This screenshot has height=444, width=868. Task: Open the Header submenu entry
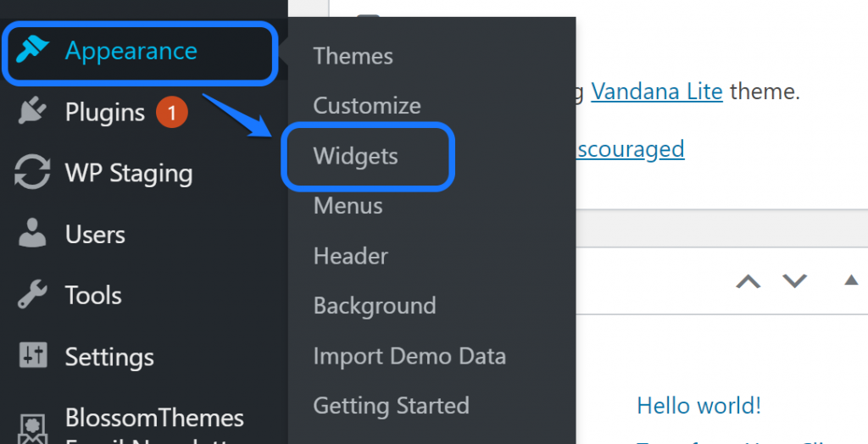tap(350, 256)
